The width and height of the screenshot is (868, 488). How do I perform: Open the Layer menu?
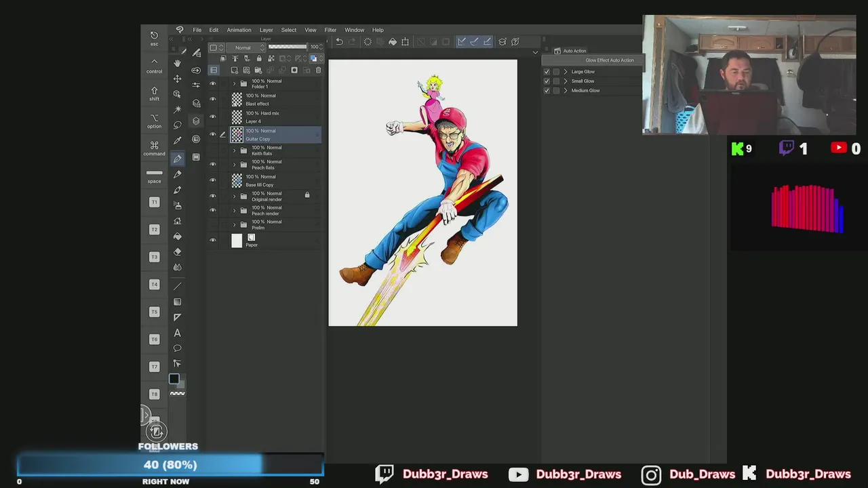coord(266,30)
